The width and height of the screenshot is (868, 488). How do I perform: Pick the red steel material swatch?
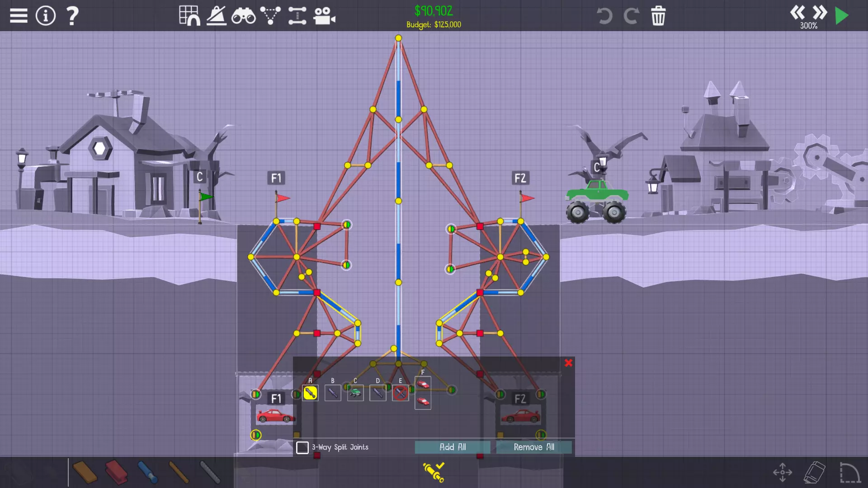[x=116, y=472]
